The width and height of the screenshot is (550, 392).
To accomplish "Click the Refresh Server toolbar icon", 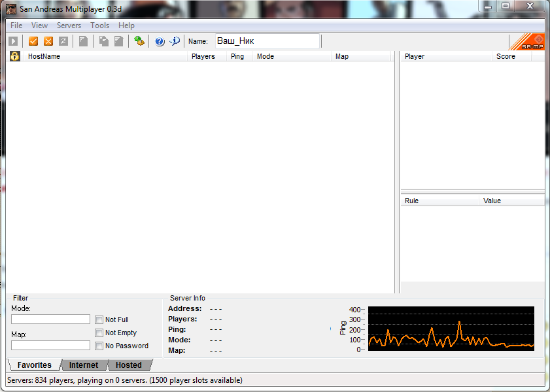I will 63,41.
